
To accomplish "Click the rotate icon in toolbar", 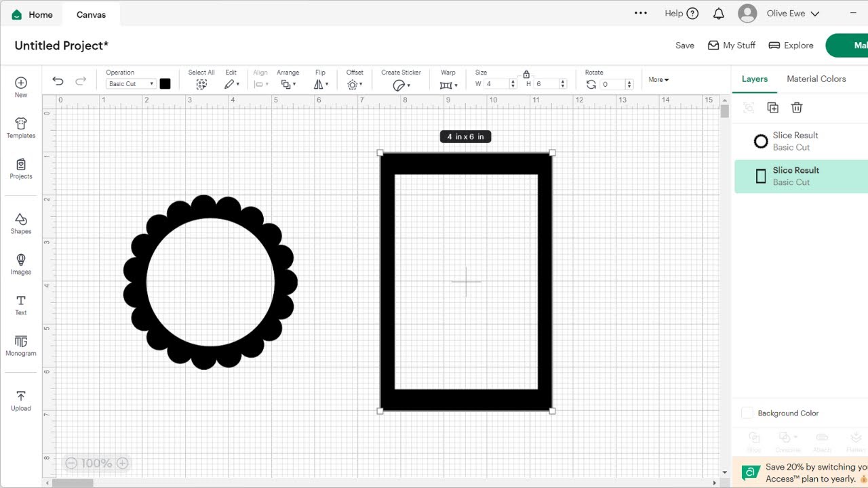I will (591, 84).
